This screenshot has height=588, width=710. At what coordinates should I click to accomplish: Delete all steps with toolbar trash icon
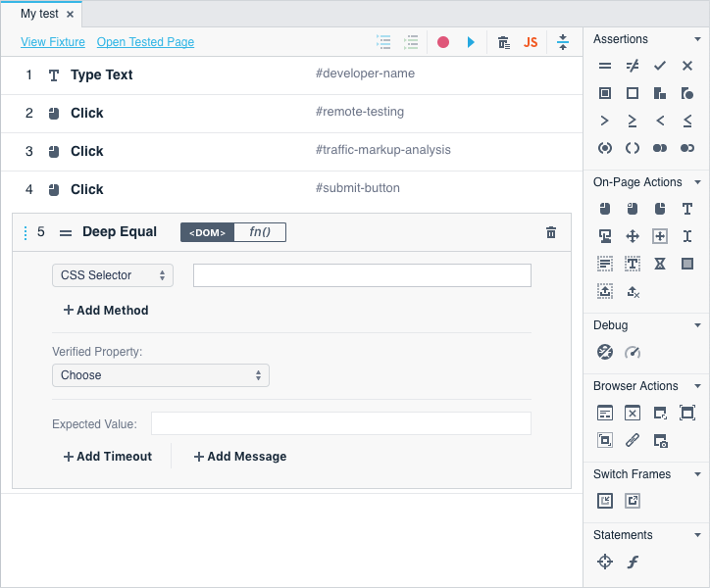tap(504, 42)
